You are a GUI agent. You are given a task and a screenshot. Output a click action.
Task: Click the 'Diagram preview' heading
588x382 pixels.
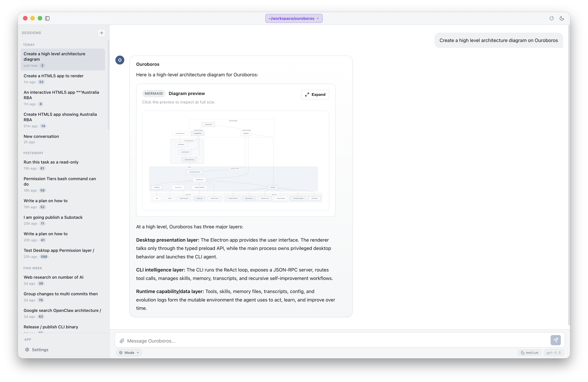(x=186, y=93)
